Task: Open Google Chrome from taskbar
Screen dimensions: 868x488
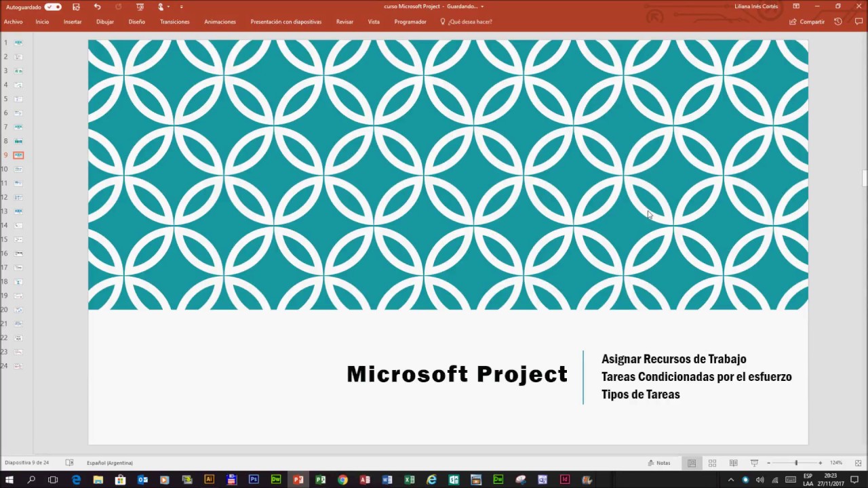Action: point(342,480)
